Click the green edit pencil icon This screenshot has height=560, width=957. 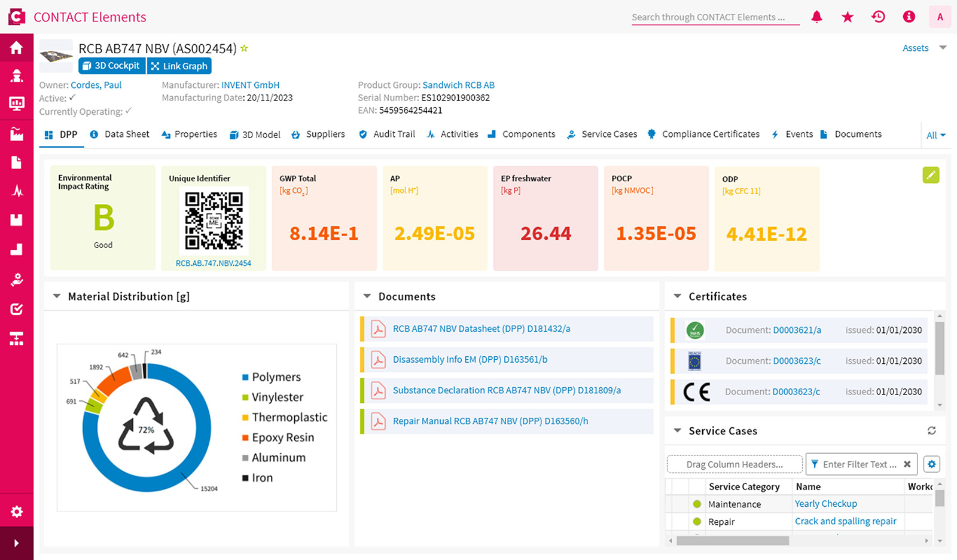pos(931,175)
